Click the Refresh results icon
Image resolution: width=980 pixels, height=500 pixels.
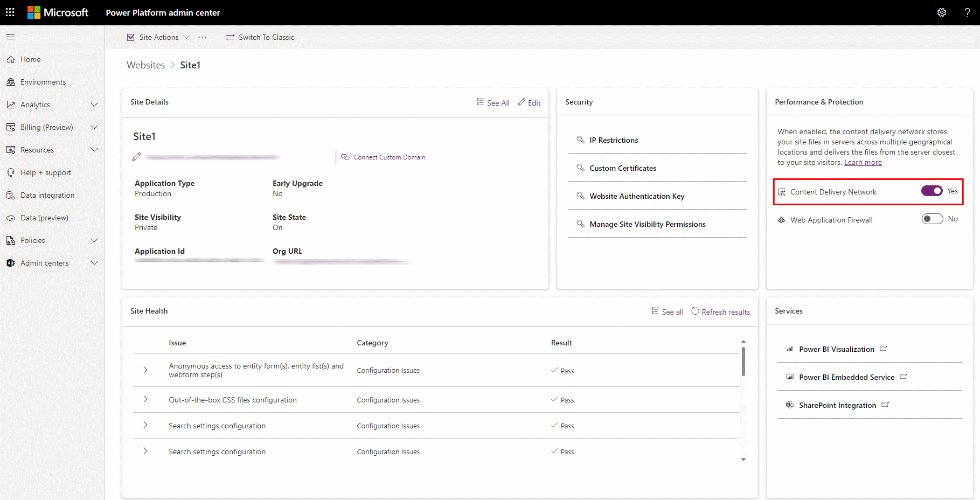[x=695, y=311]
